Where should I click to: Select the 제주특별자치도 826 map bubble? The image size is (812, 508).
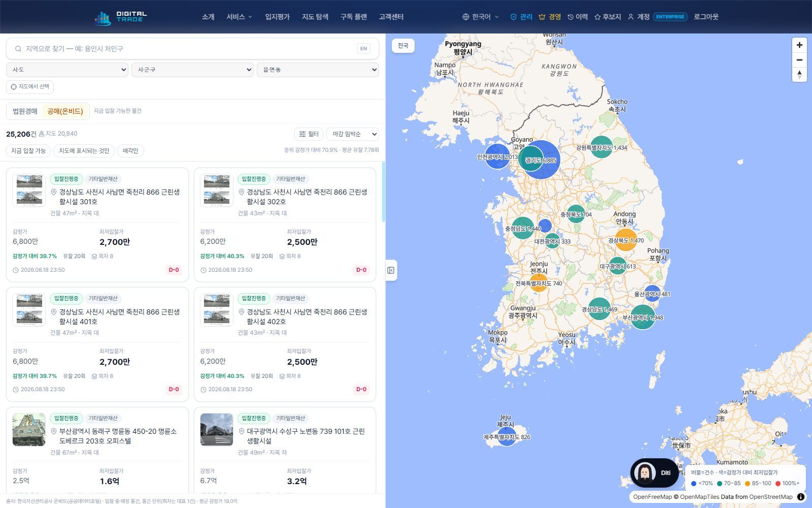click(x=506, y=437)
